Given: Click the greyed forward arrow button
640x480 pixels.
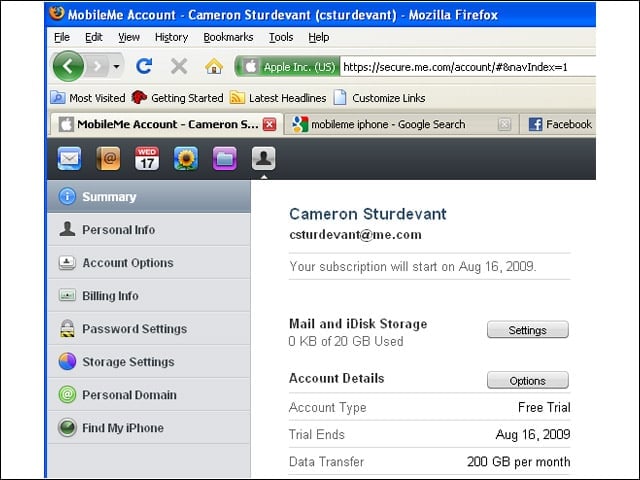Looking at the screenshot, I should click(97, 66).
